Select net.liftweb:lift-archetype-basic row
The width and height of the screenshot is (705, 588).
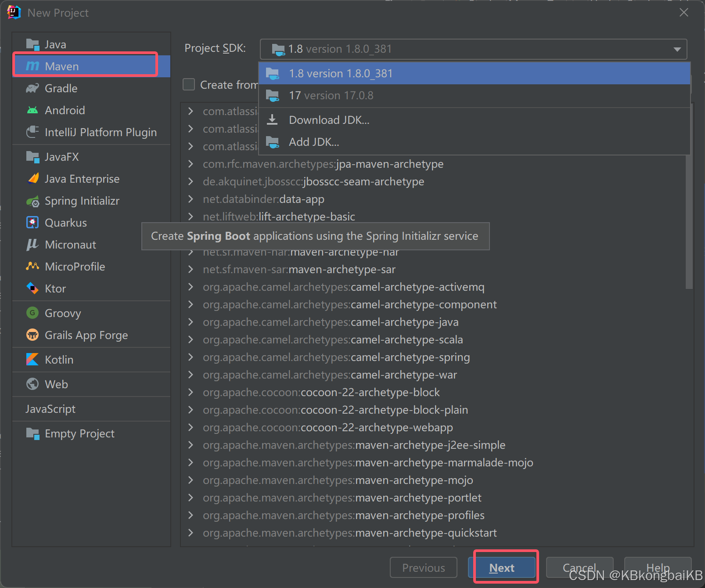(x=433, y=216)
